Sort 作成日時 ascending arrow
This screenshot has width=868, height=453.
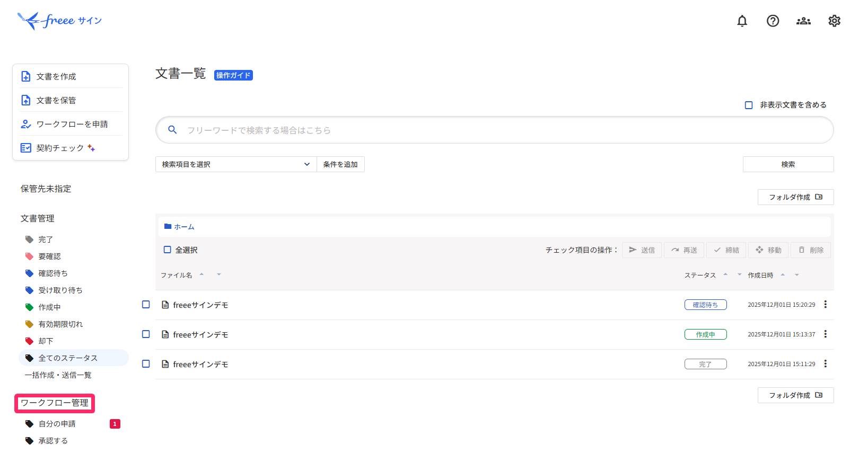[x=783, y=274]
